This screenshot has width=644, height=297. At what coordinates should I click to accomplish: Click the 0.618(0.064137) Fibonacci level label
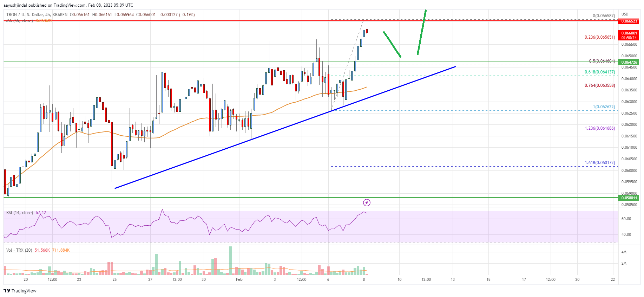(600, 72)
